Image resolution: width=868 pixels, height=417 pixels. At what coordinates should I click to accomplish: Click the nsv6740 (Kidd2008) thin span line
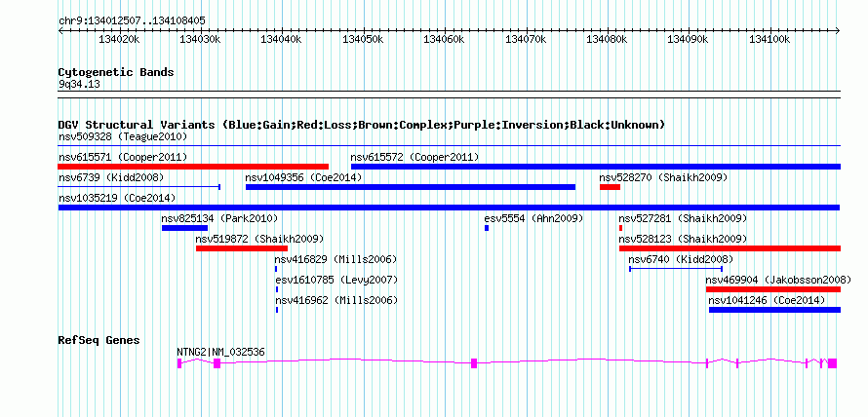(676, 269)
